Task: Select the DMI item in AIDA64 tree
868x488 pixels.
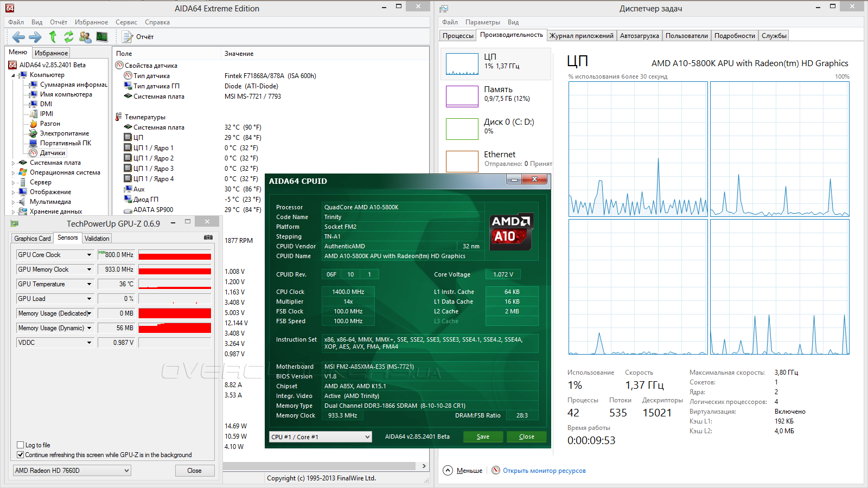Action: pos(46,104)
